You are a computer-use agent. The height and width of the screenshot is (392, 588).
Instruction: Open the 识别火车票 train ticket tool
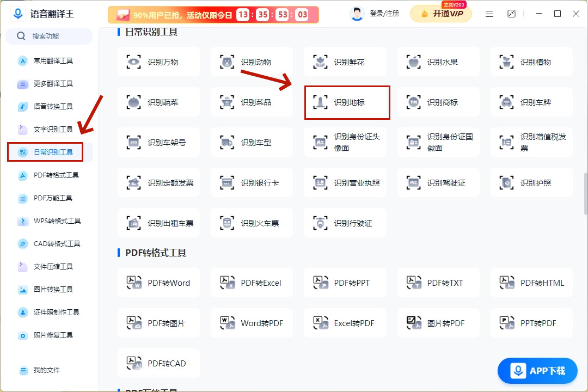252,223
